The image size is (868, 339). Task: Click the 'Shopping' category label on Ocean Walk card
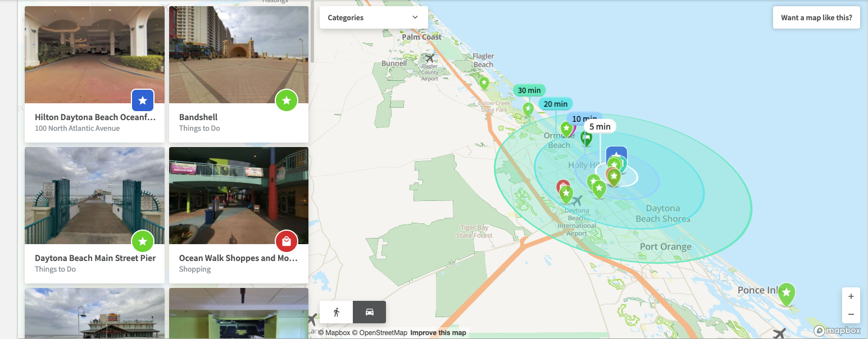(x=195, y=269)
